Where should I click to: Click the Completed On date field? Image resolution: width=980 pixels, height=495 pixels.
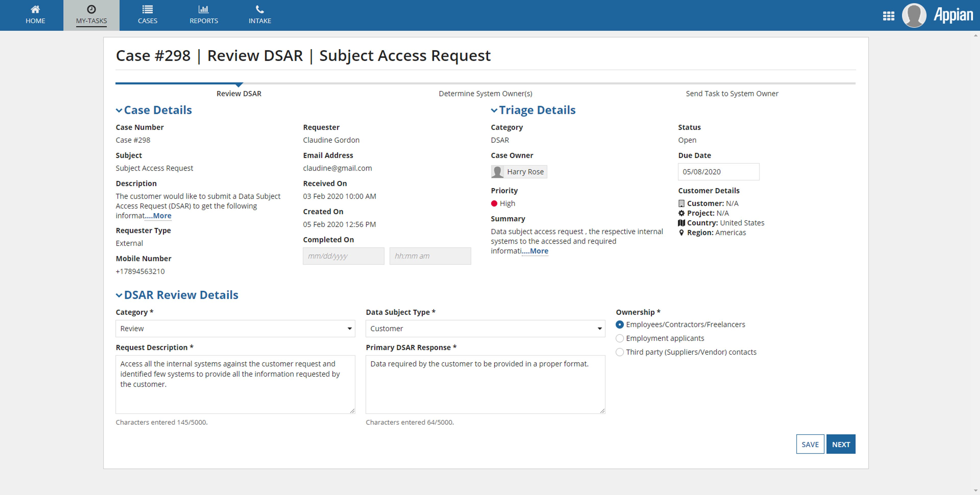coord(343,256)
